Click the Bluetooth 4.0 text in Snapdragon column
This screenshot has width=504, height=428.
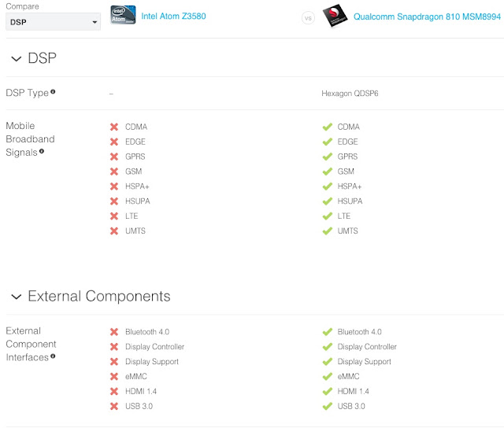coord(359,332)
